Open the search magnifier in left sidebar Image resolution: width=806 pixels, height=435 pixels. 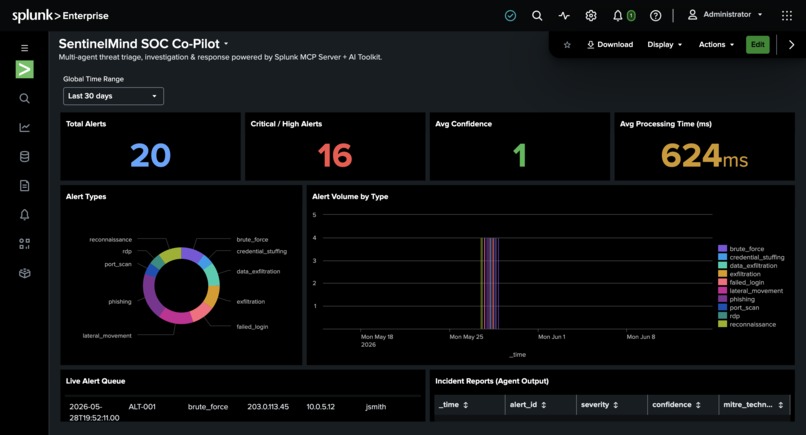pos(24,98)
